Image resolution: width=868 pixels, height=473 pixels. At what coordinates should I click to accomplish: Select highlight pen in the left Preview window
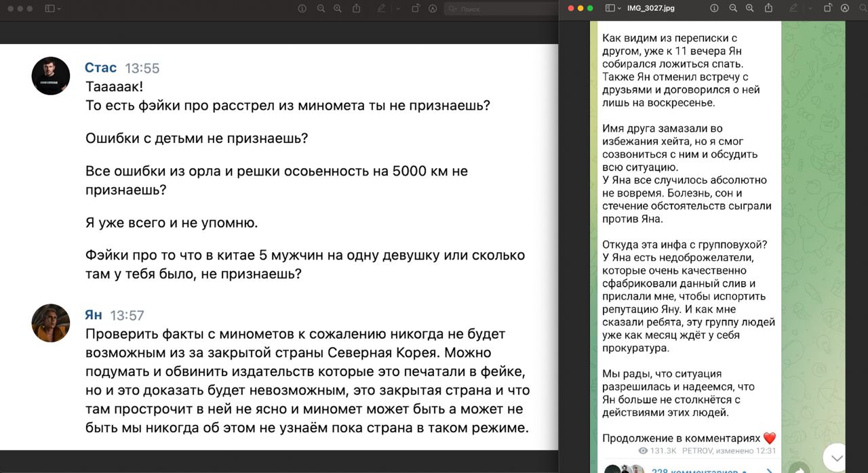pos(381,9)
